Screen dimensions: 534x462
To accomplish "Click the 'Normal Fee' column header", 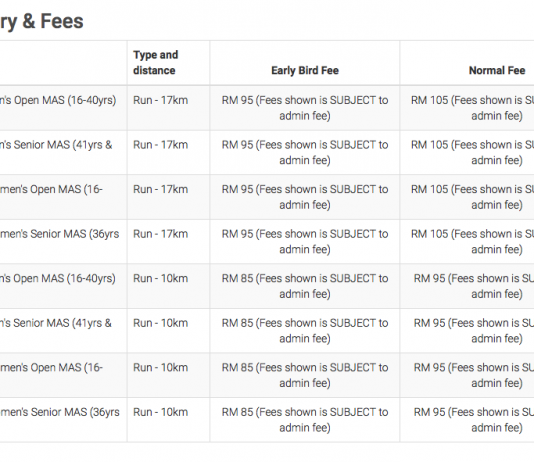I will pos(497,70).
